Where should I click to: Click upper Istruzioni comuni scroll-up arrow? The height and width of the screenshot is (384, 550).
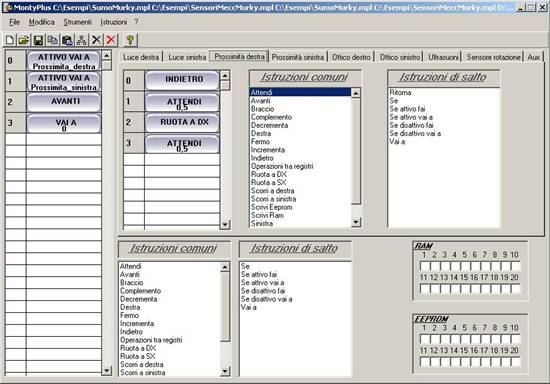coord(356,93)
